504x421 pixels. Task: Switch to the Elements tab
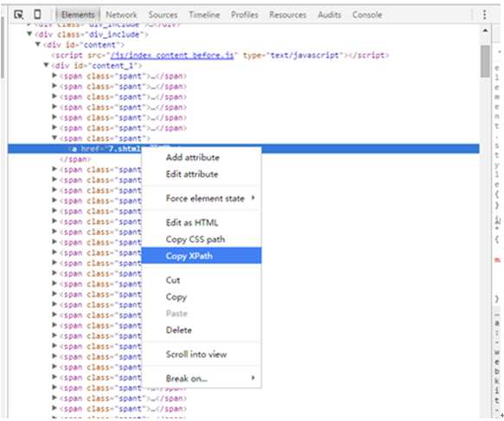point(78,15)
